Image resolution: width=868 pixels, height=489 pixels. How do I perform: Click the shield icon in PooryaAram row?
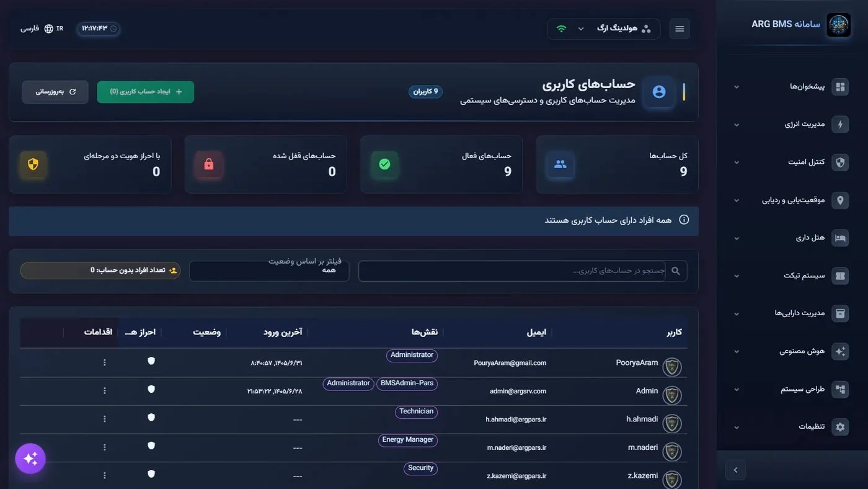pos(151,361)
